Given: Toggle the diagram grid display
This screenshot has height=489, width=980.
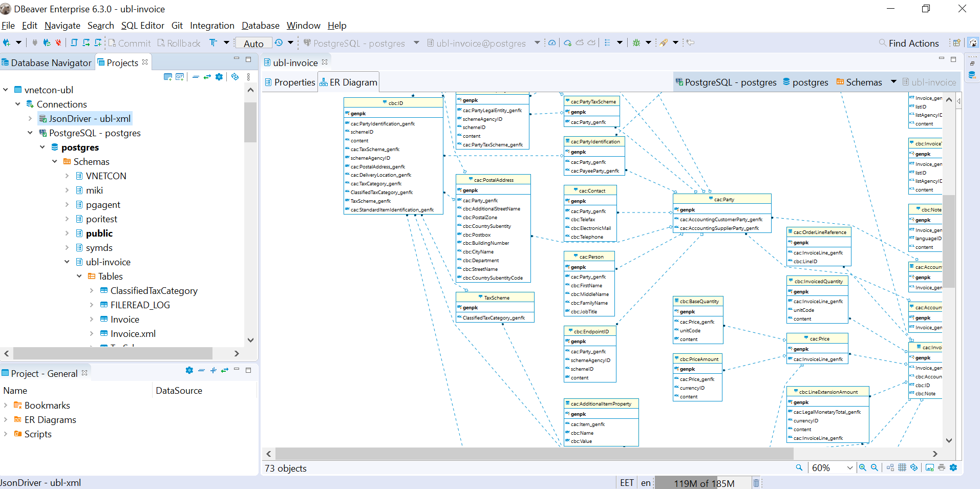Looking at the screenshot, I should (902, 467).
